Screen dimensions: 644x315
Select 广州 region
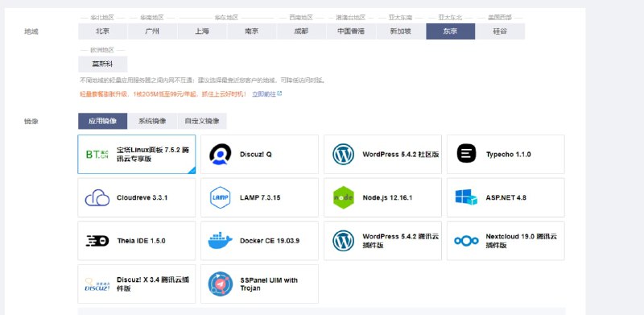coord(152,31)
